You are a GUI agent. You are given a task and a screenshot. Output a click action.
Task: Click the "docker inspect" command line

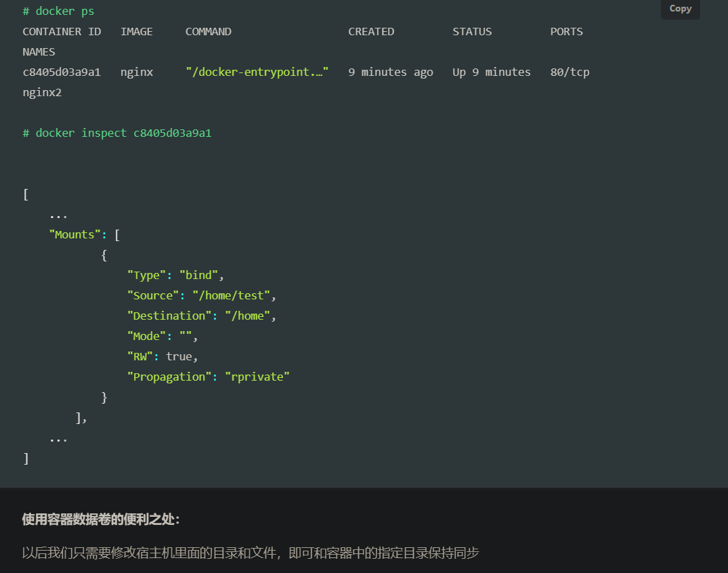(116, 133)
